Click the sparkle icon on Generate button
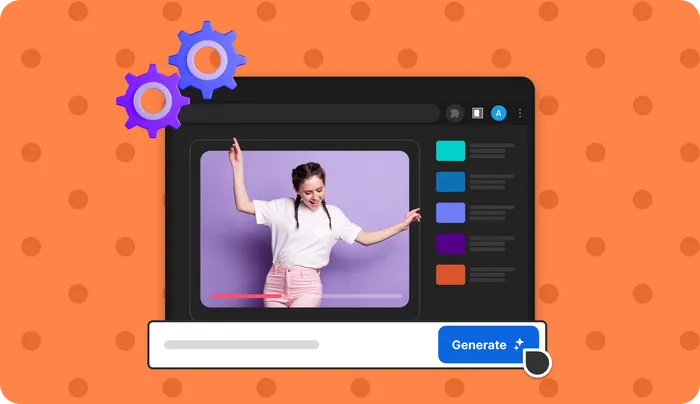This screenshot has height=404, width=700. (x=519, y=344)
